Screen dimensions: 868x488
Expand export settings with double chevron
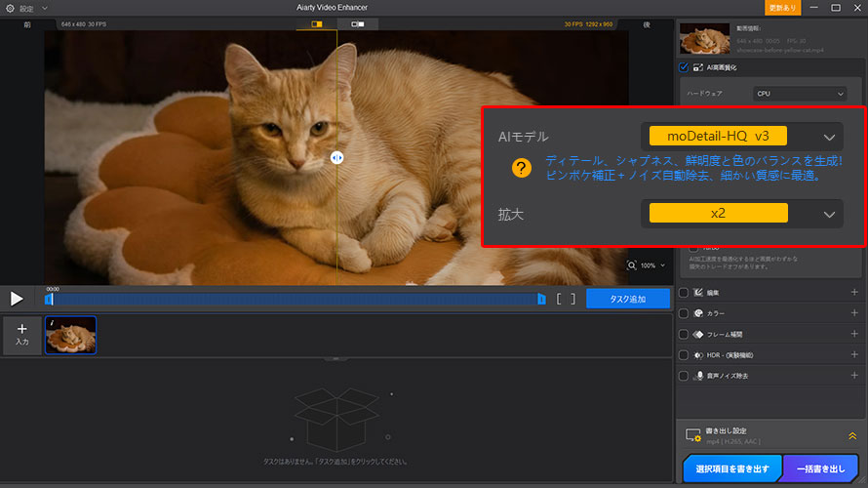click(x=852, y=436)
